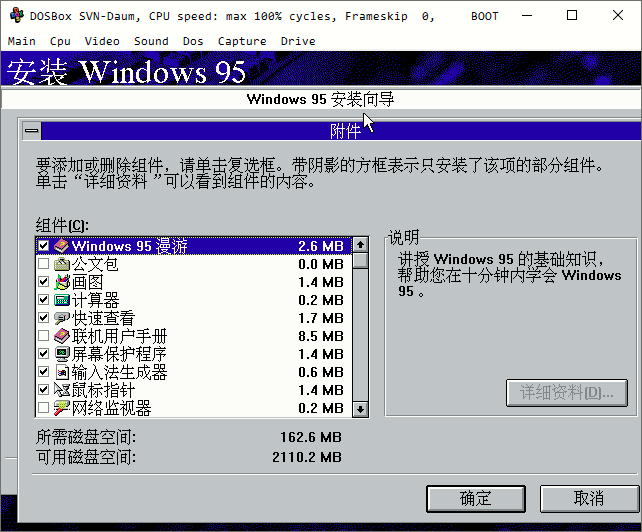
Task: Open the 附件 dialog system menu box
Action: tap(32, 131)
